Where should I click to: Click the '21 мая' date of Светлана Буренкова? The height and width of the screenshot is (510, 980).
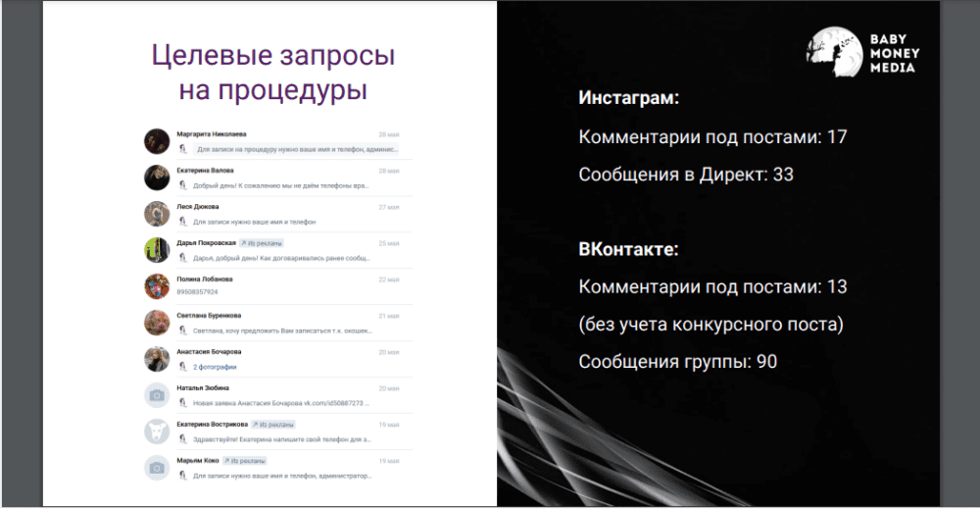[x=389, y=316]
